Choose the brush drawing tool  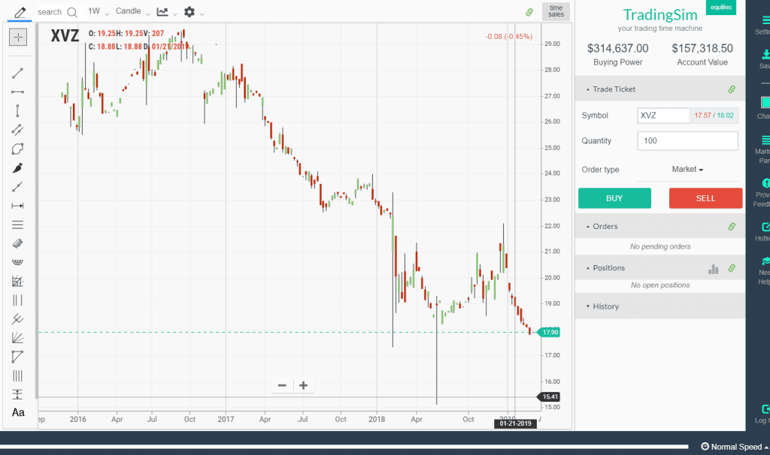click(18, 168)
